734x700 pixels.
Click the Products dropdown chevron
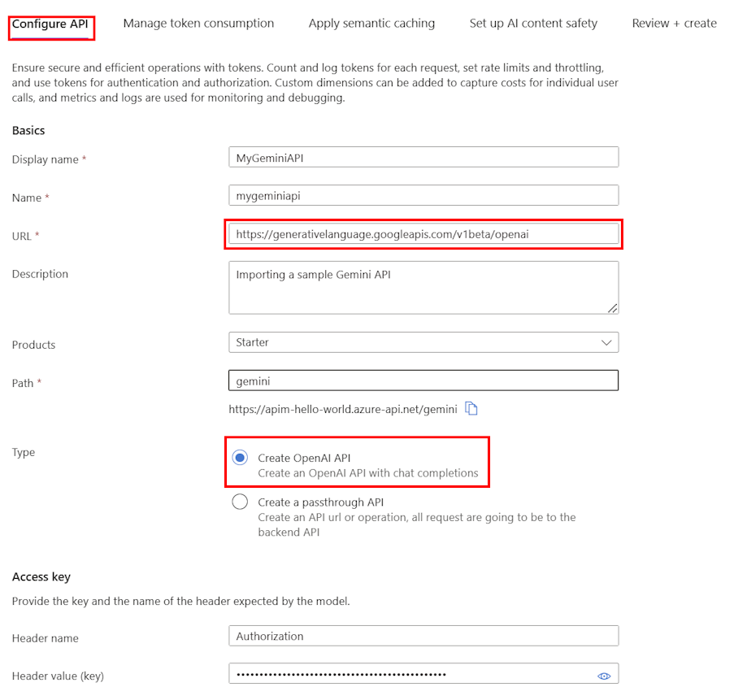606,342
